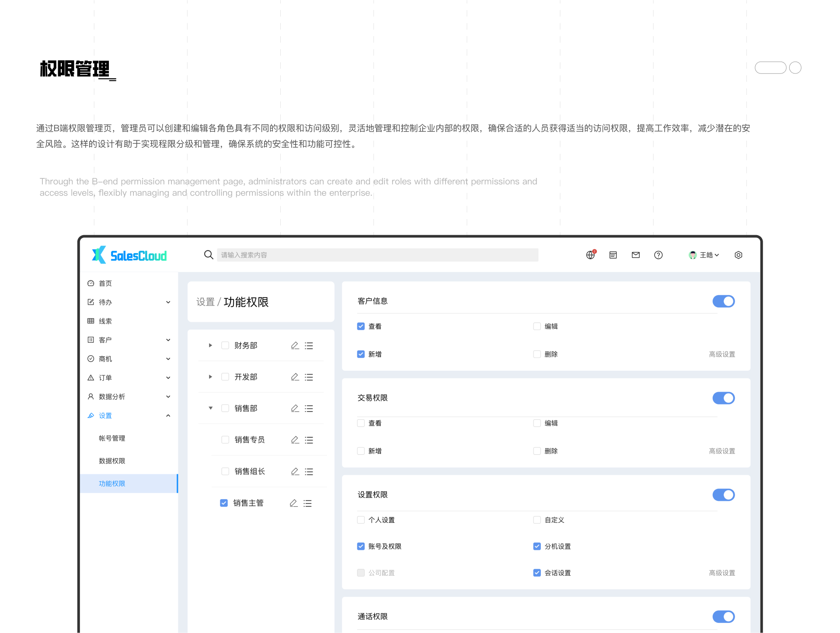
Task: Disable the 客户信息 toggle switch
Action: 724,301
